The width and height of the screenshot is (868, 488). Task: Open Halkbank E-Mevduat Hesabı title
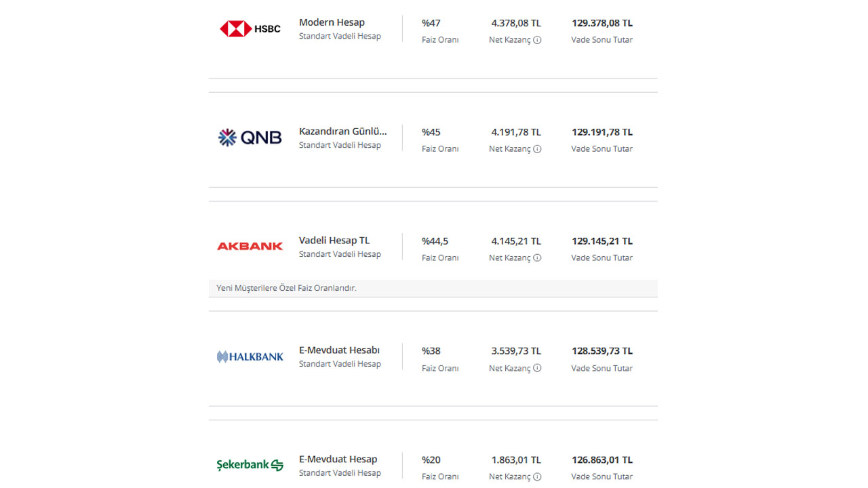pos(339,350)
